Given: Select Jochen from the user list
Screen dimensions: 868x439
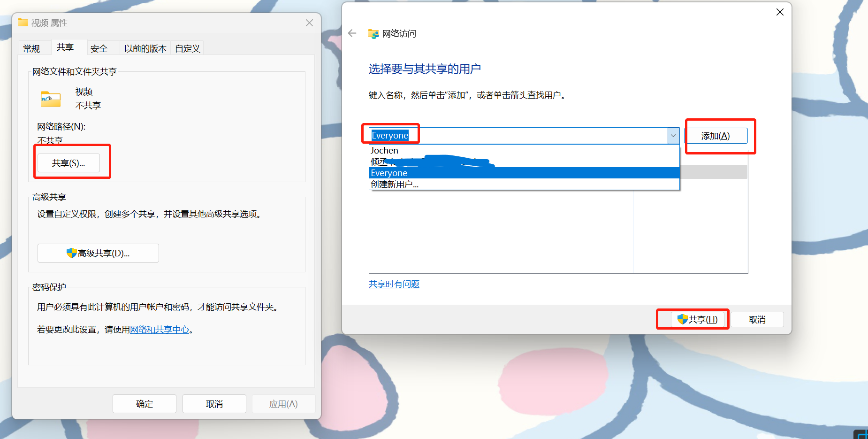Looking at the screenshot, I should [384, 151].
